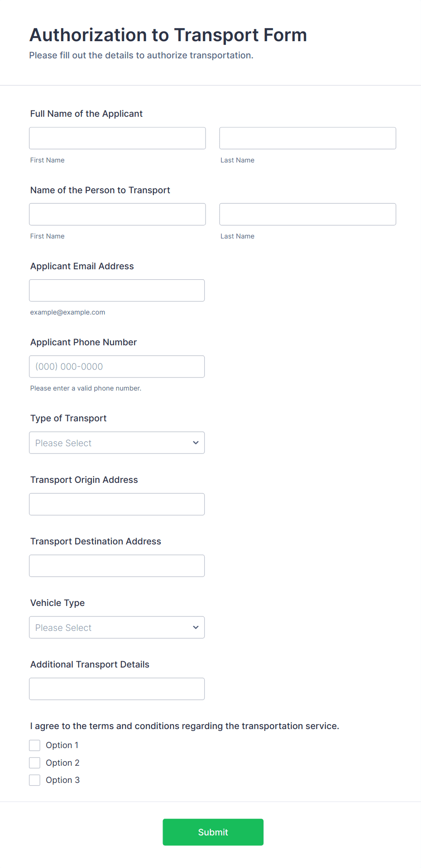Viewport: 421px width, 868px height.
Task: Click the applicant Last Name field
Action: [x=307, y=138]
